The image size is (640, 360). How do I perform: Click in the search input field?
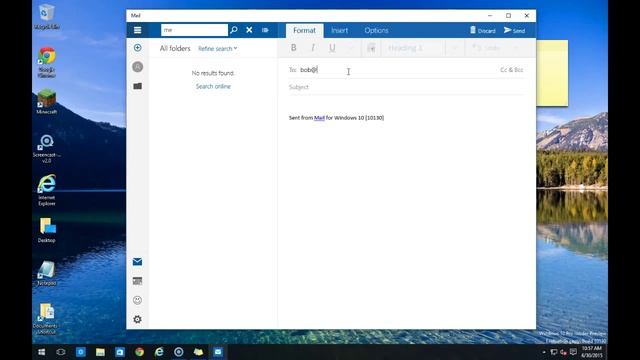pos(194,30)
